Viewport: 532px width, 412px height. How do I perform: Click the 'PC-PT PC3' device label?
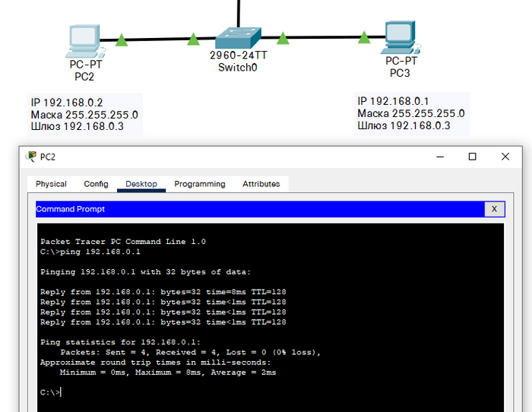tap(401, 67)
